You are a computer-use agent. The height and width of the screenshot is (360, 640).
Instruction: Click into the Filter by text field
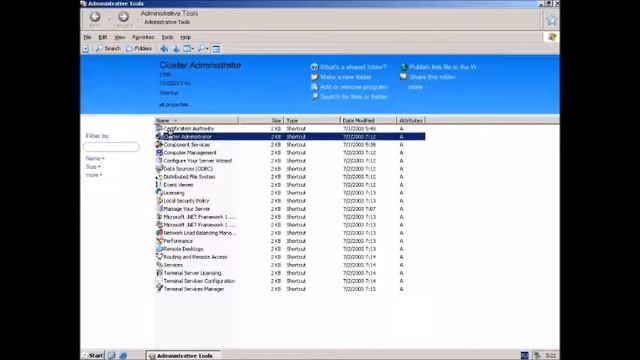pos(111,147)
